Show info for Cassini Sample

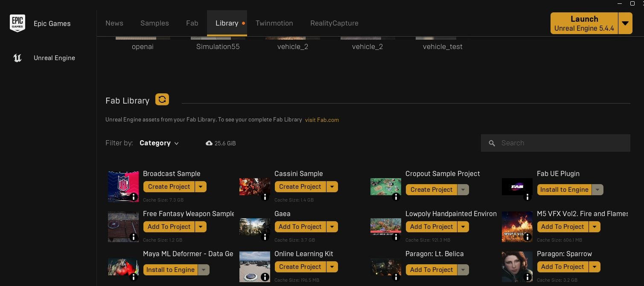click(x=265, y=197)
